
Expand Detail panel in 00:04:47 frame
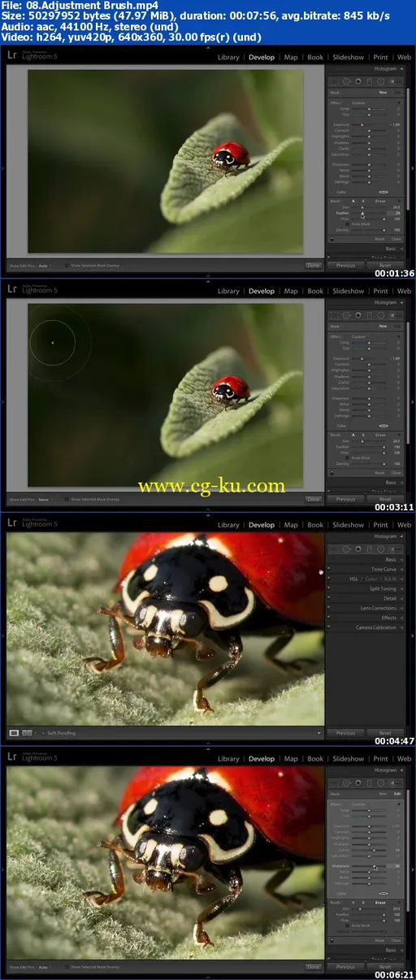401,599
